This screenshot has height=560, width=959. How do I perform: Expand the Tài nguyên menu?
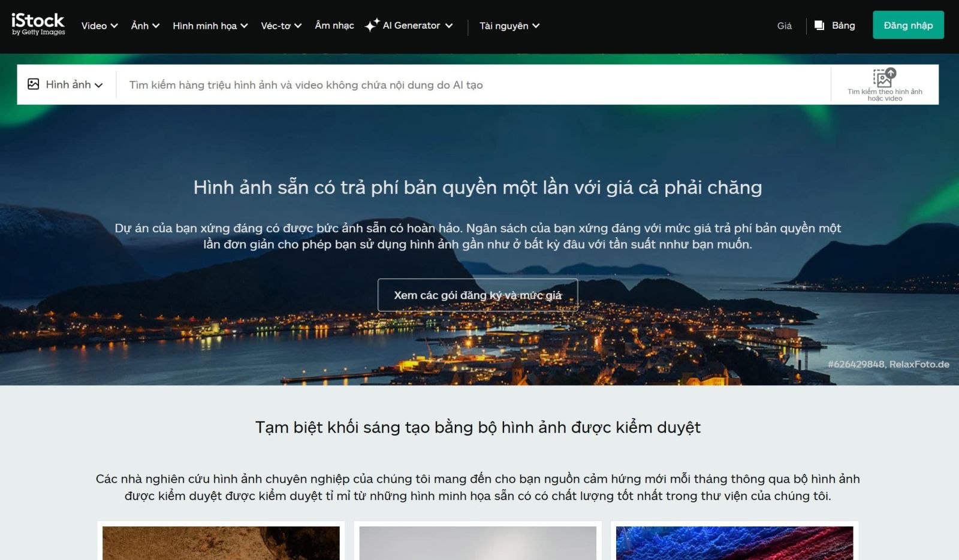tap(509, 26)
